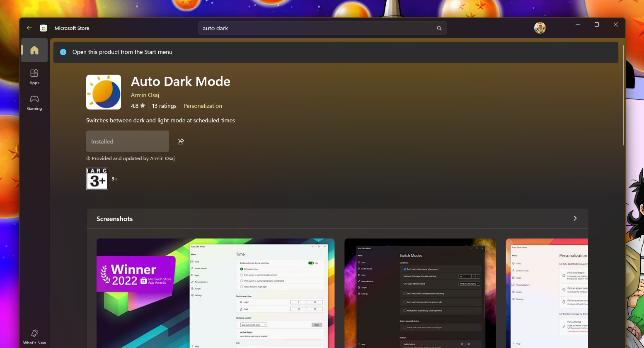
Task: Open the Personalization category link
Action: coord(203,106)
